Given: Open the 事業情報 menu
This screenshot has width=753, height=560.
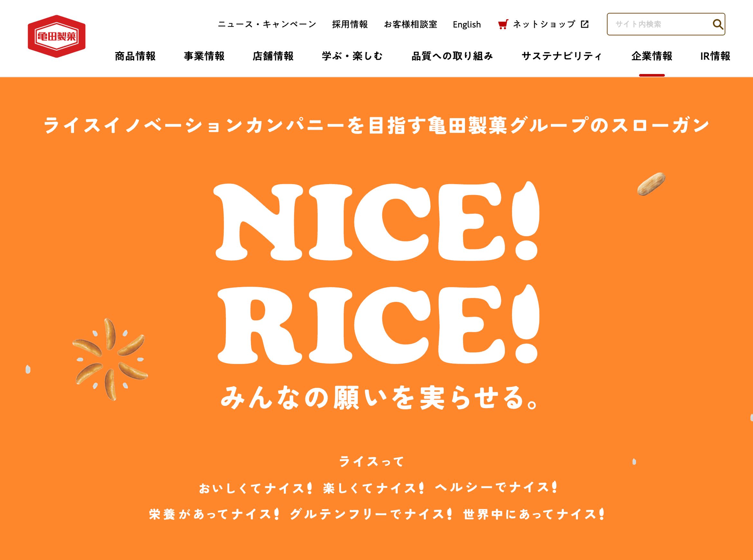Looking at the screenshot, I should [x=204, y=56].
